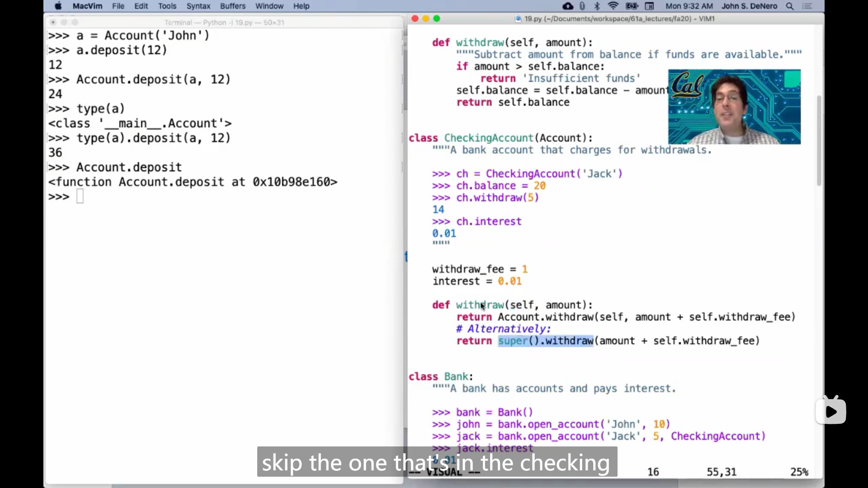The width and height of the screenshot is (868, 488).
Task: Click the terminal prompt cursor
Action: 80,197
